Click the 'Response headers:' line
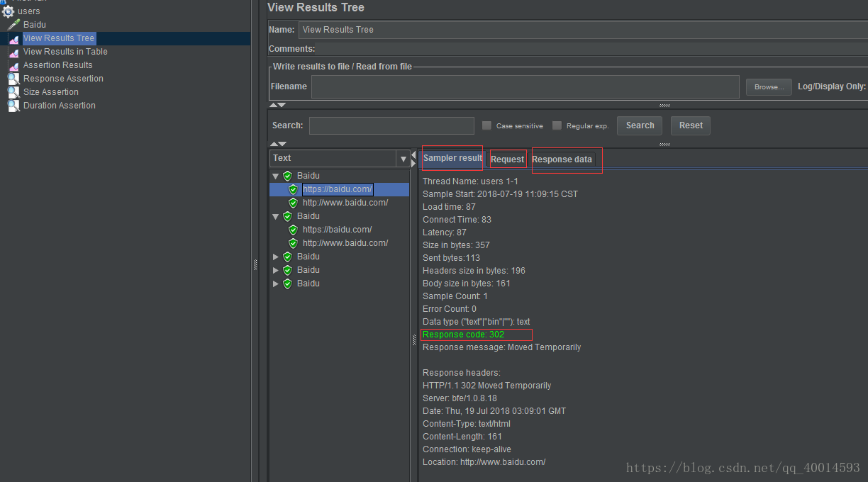The width and height of the screenshot is (868, 482). [462, 373]
